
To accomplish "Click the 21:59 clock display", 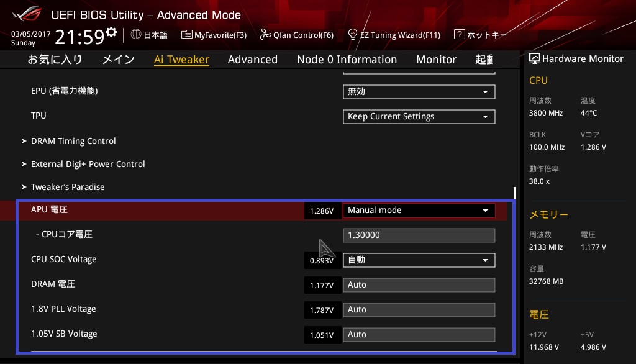I will (x=79, y=37).
